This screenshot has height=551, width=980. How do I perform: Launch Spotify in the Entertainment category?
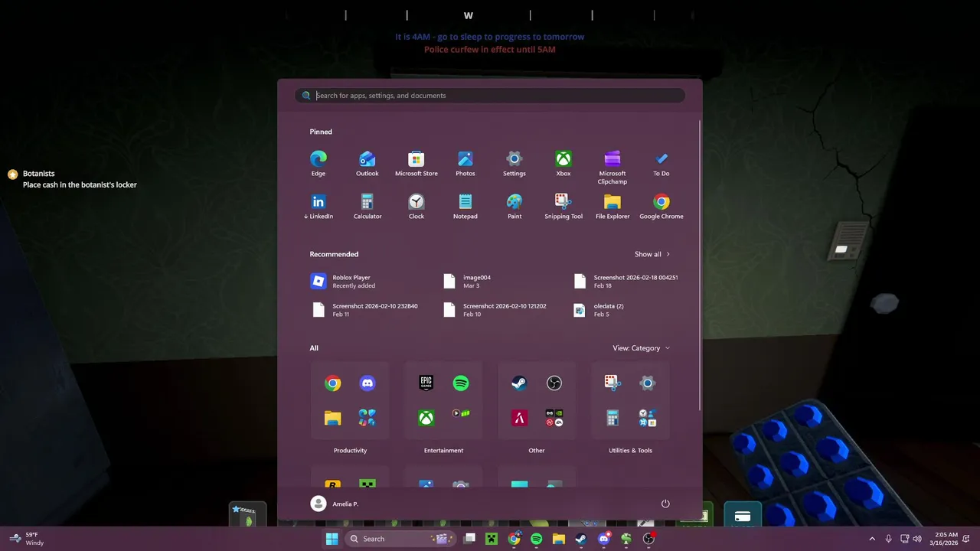pyautogui.click(x=461, y=383)
